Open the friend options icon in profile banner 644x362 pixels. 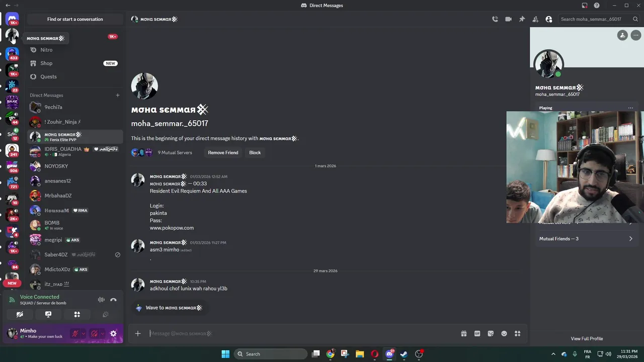pos(622,35)
